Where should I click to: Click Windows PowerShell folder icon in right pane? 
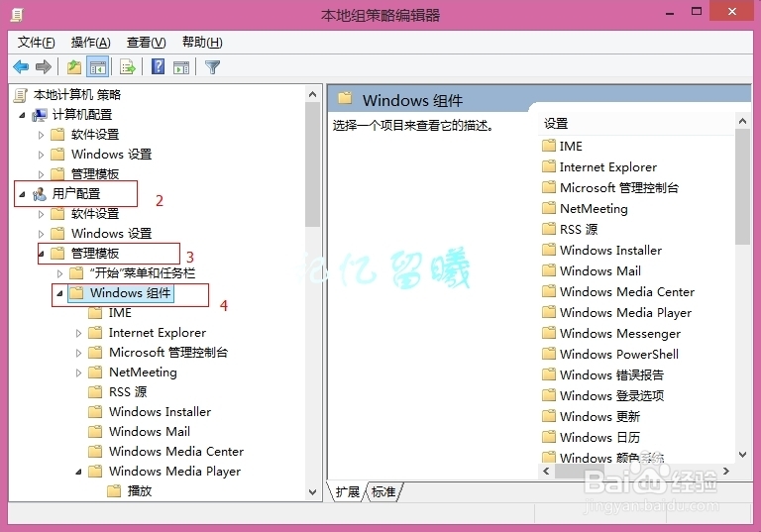[x=548, y=354]
